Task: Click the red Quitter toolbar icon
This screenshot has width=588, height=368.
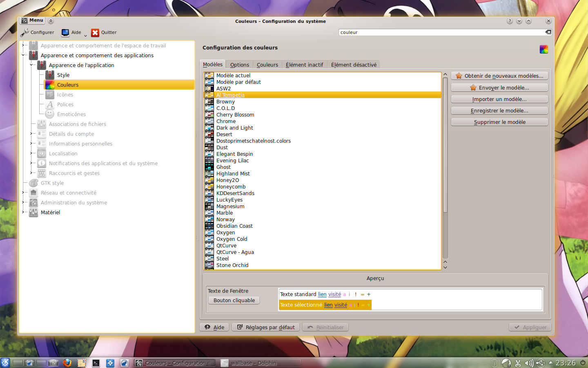Action: 95,33
